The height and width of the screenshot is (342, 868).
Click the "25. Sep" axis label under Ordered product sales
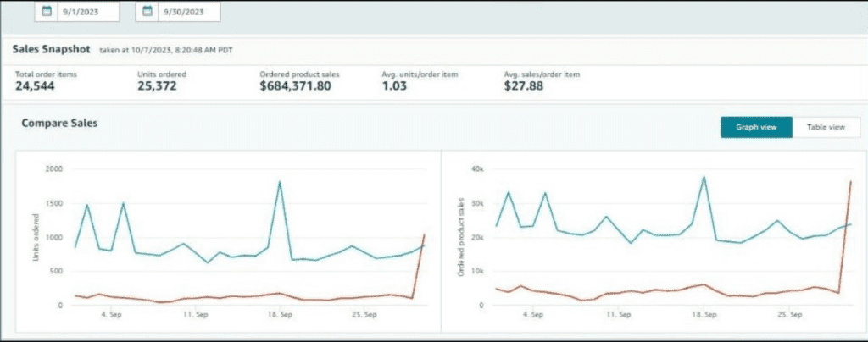[789, 314]
